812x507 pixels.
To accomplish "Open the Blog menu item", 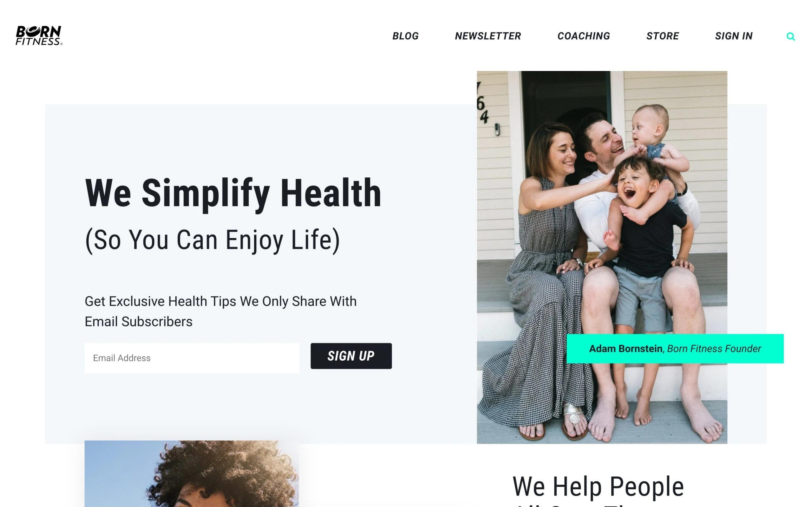I will click(405, 36).
